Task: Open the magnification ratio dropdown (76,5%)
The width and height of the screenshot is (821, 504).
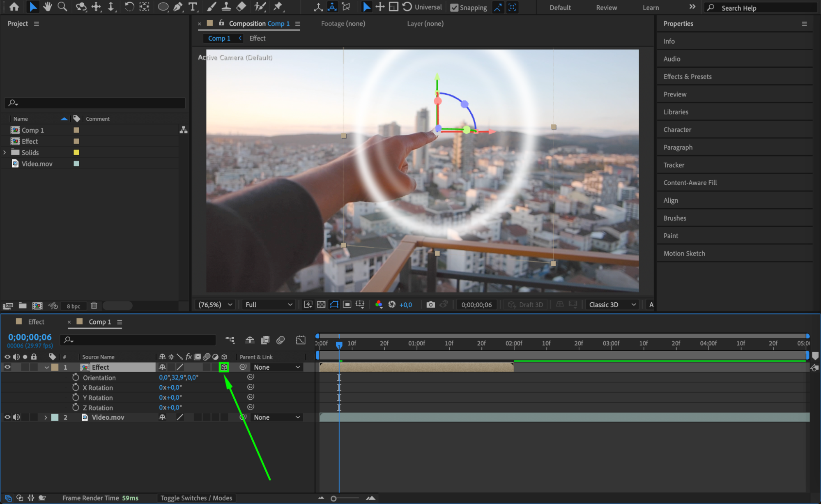Action: 215,304
